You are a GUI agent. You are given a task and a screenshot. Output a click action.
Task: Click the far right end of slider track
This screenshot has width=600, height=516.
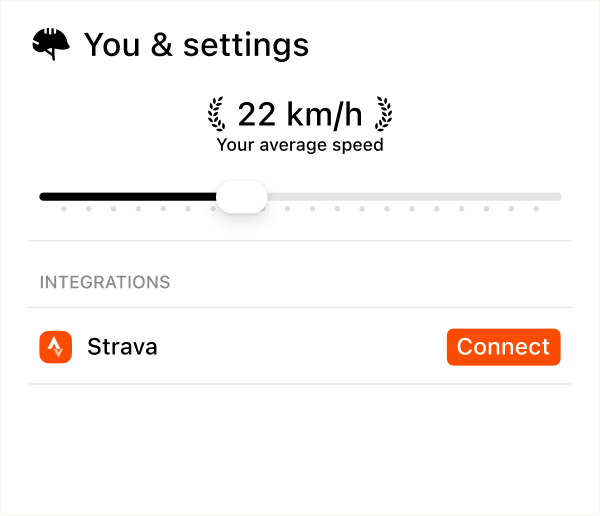[557, 197]
